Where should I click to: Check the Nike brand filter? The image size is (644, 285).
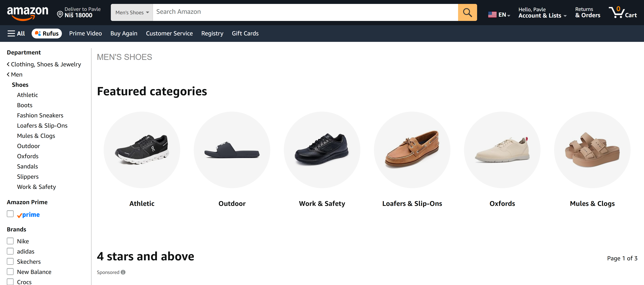click(10, 241)
